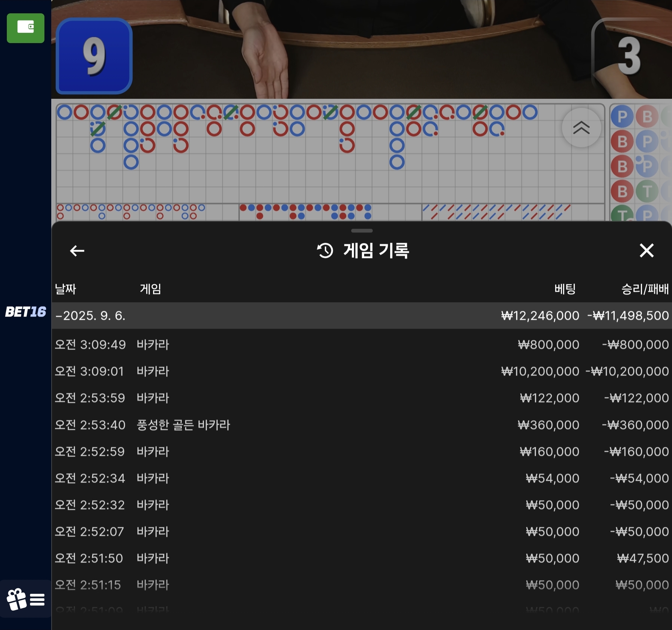Open the 오전 2:52:34 바카라 record
This screenshot has width=672, height=630.
[362, 478]
